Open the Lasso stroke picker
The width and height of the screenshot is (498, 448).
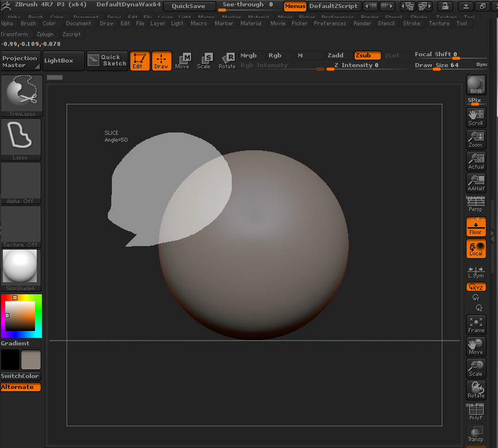point(21,139)
